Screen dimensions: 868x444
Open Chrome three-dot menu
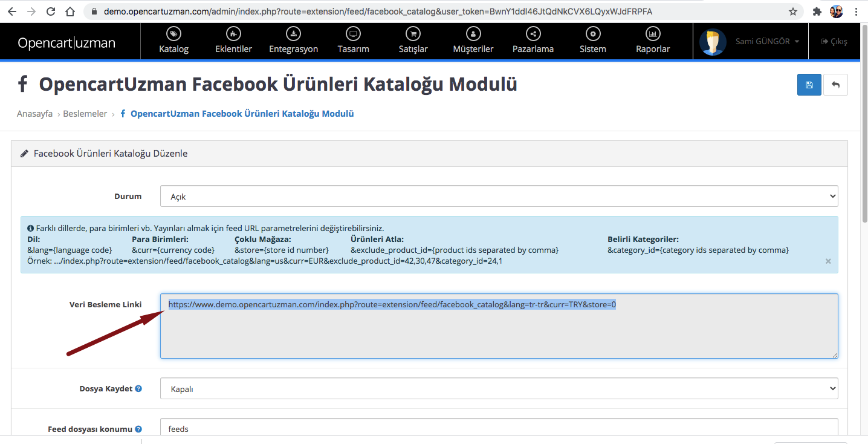[857, 11]
